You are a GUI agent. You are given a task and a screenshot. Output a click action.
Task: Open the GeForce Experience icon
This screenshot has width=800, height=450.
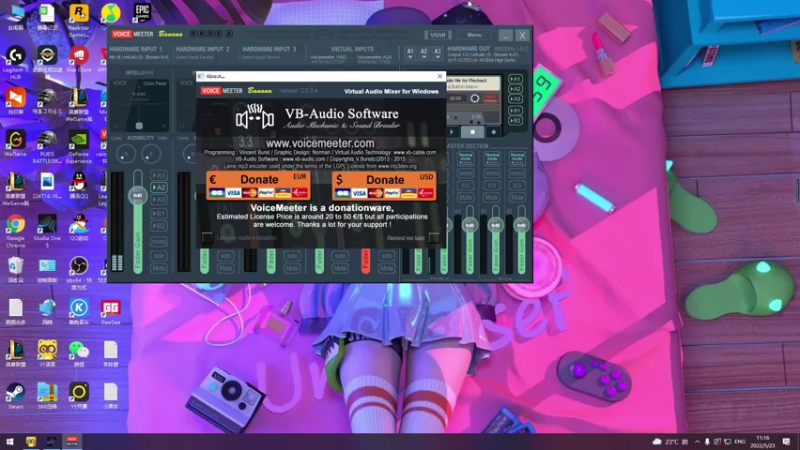point(79,147)
